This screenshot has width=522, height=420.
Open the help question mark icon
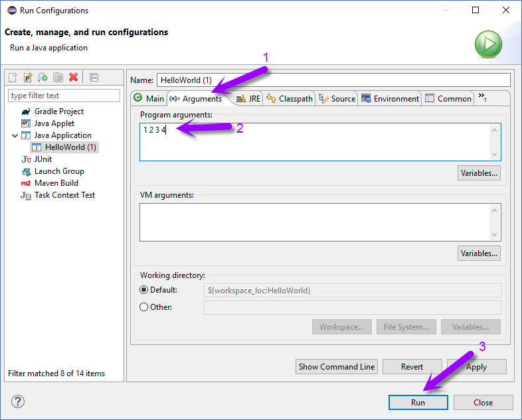pos(18,401)
